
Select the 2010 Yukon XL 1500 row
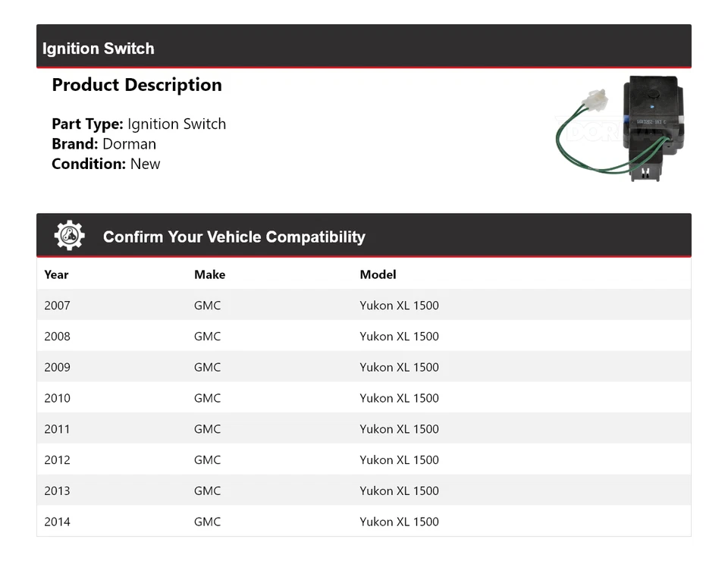(x=364, y=397)
